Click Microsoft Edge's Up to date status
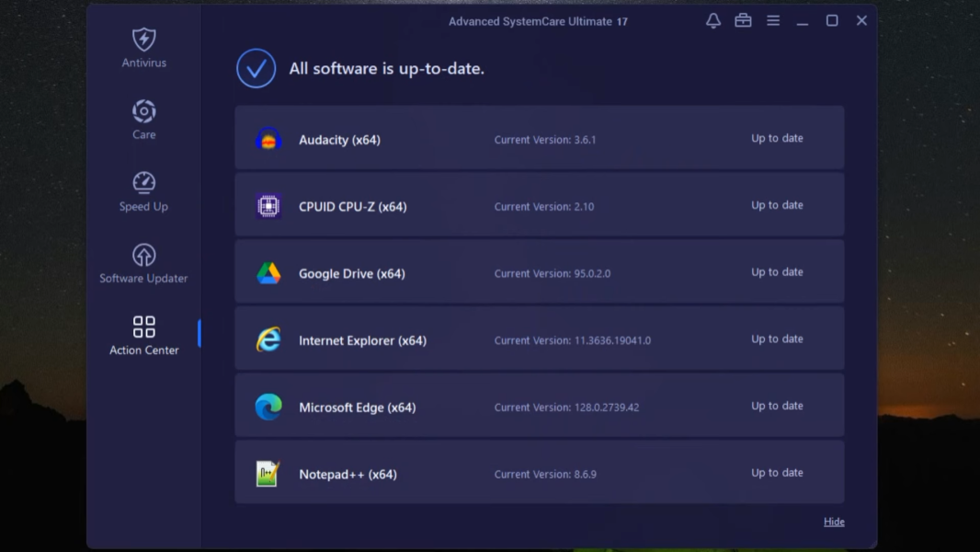 (x=777, y=406)
